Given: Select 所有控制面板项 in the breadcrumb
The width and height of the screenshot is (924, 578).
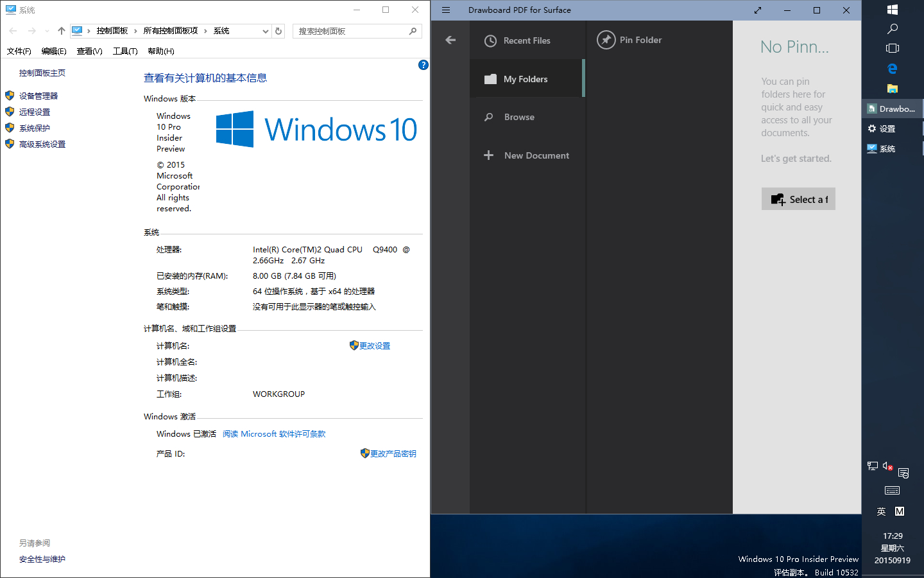Looking at the screenshot, I should coord(171,31).
